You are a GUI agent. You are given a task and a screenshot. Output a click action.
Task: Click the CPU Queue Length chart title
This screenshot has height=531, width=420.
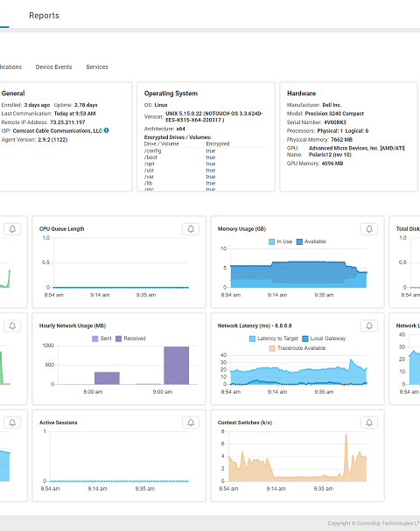(x=61, y=229)
